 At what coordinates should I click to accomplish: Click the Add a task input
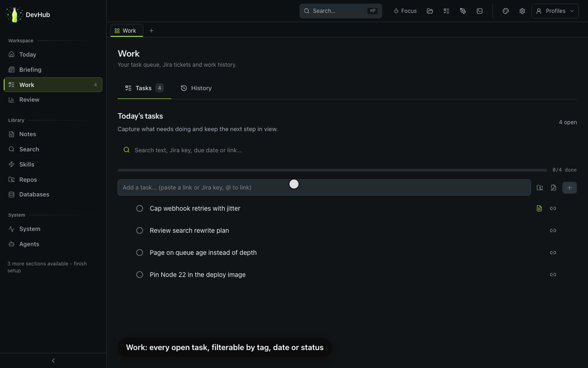click(x=324, y=187)
